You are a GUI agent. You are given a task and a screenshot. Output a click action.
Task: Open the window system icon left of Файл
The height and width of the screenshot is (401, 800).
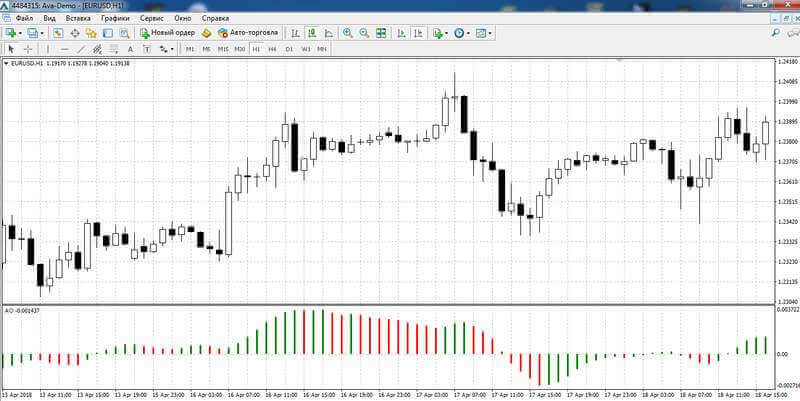pyautogui.click(x=7, y=18)
